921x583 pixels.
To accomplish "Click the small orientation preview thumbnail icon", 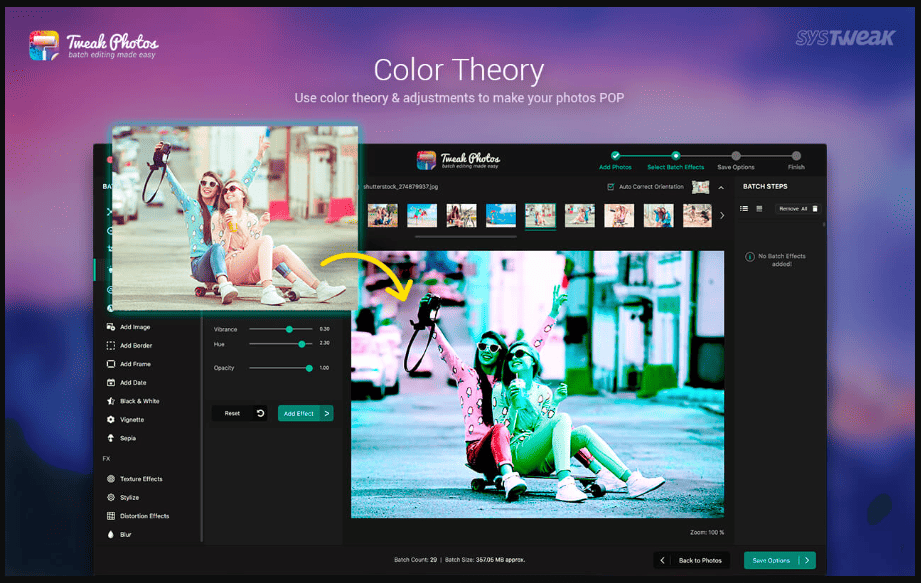I will 700,187.
